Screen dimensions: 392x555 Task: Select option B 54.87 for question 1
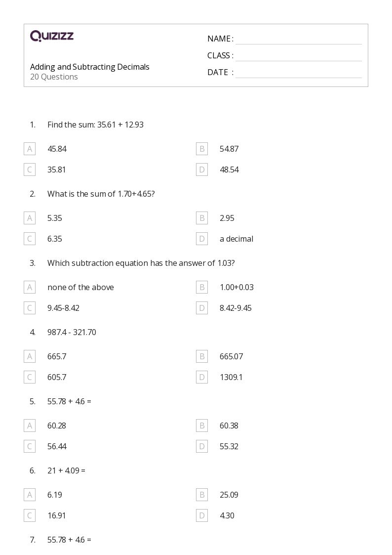[202, 149]
